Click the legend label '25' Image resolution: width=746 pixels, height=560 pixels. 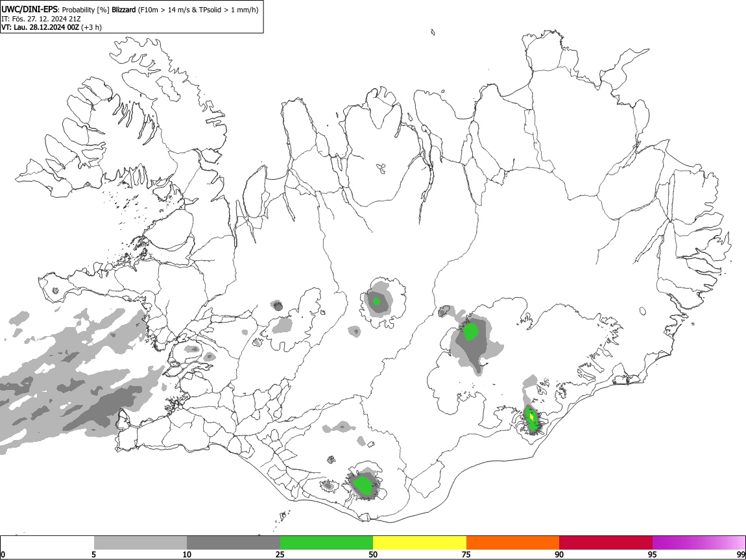tap(280, 554)
